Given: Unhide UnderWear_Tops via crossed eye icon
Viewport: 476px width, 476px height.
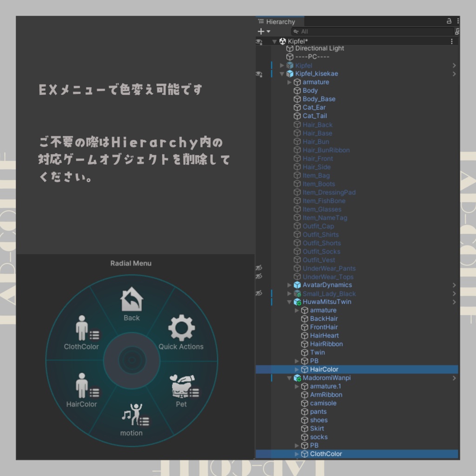Looking at the screenshot, I should 259,276.
